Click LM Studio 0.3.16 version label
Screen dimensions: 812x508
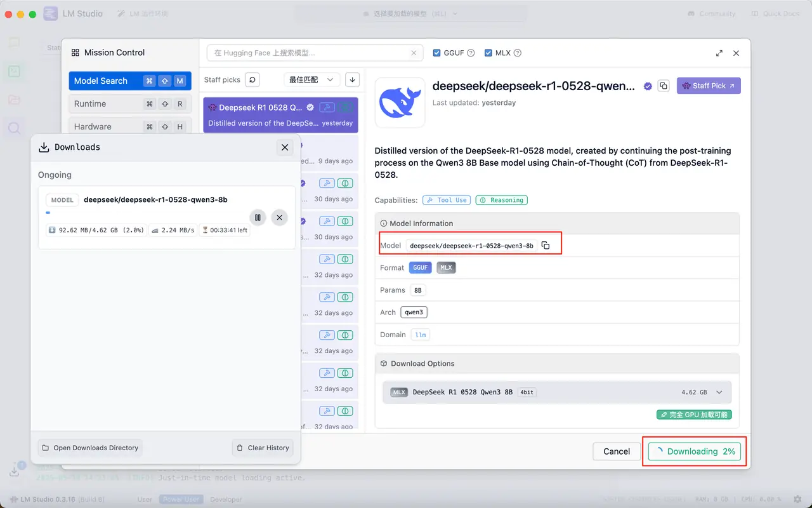[56, 499]
